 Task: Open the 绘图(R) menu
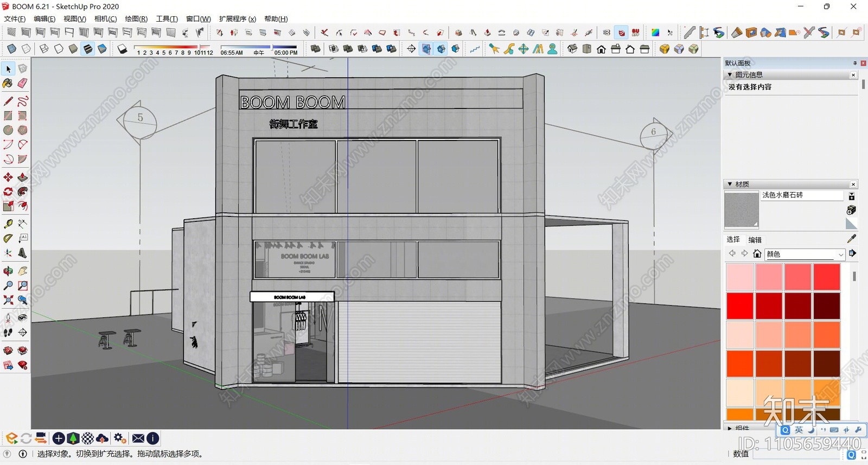click(136, 18)
